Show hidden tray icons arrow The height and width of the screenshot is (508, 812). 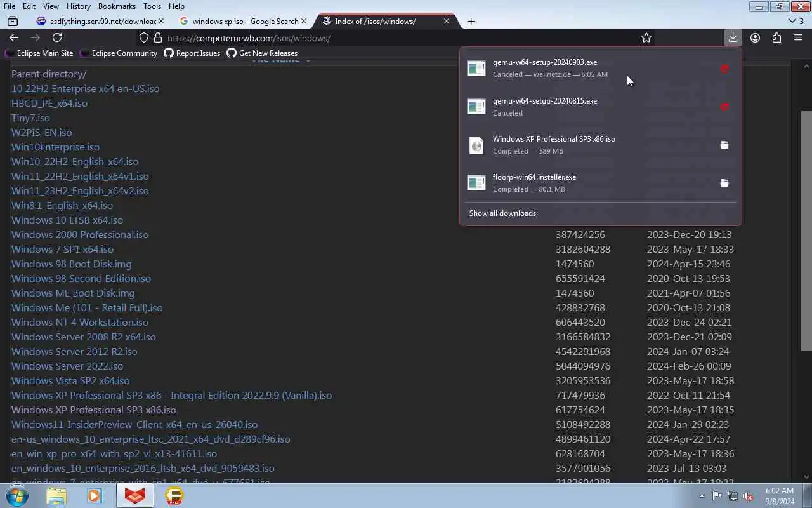702,496
